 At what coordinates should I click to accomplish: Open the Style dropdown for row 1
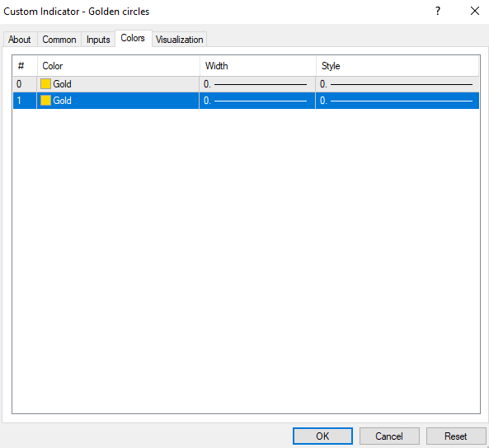(397, 101)
